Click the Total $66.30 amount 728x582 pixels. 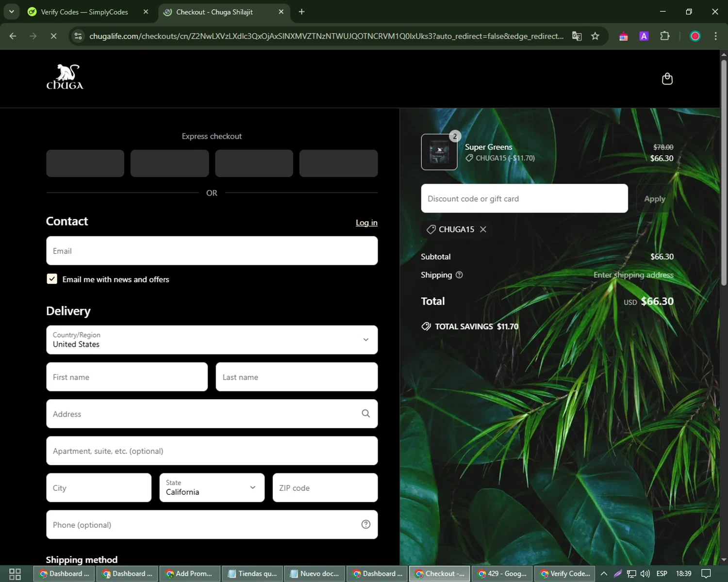pyautogui.click(x=657, y=301)
